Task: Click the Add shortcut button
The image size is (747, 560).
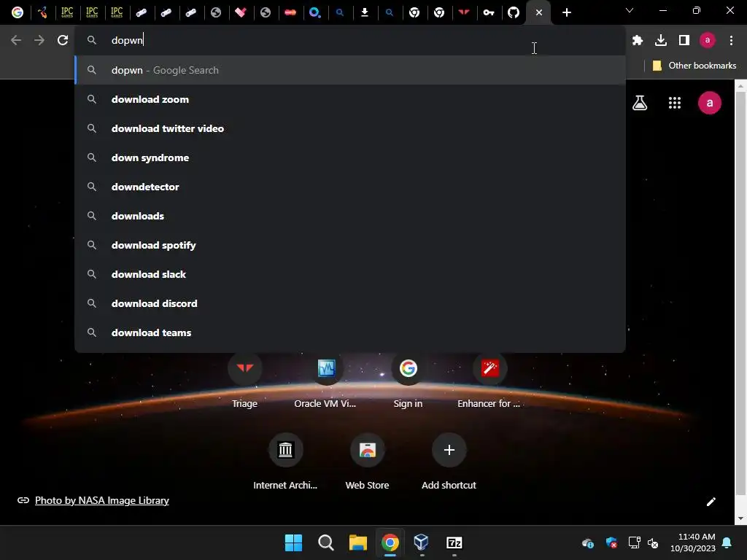Action: coord(449,462)
